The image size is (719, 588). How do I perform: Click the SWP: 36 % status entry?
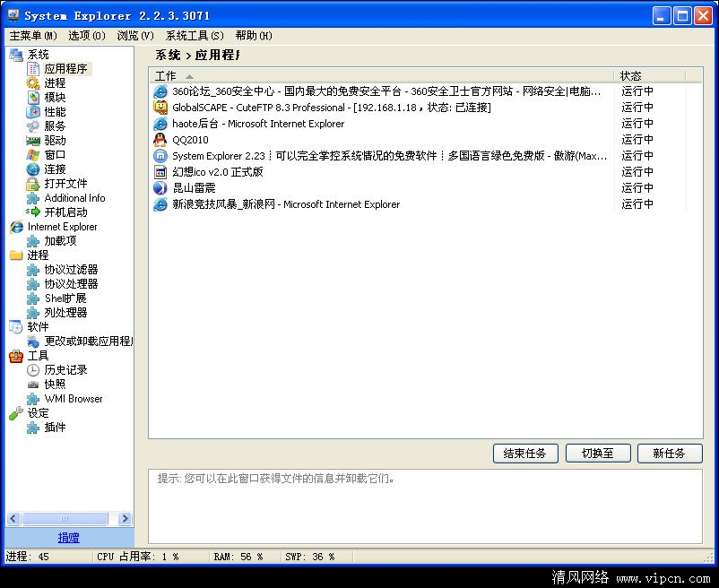click(x=310, y=557)
